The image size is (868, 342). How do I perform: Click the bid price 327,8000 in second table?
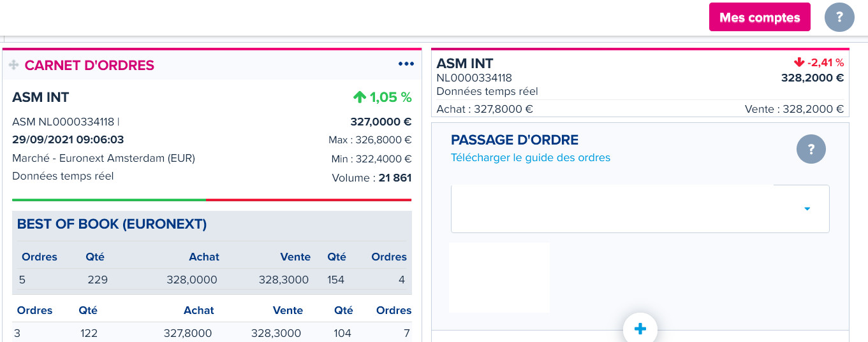[186, 333]
